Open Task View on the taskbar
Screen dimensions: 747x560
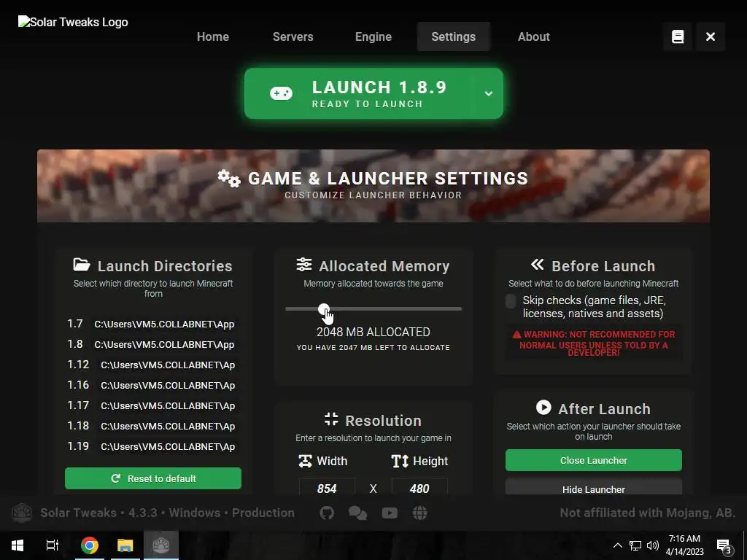pyautogui.click(x=52, y=545)
